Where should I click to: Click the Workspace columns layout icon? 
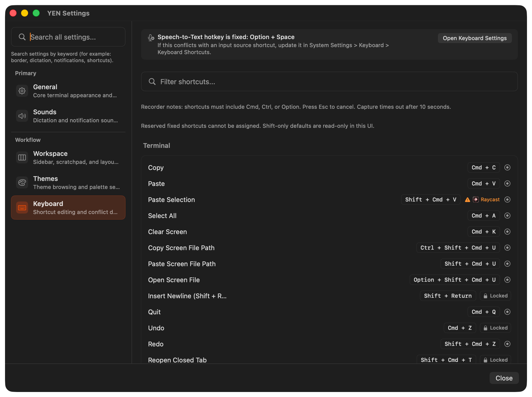pos(22,157)
